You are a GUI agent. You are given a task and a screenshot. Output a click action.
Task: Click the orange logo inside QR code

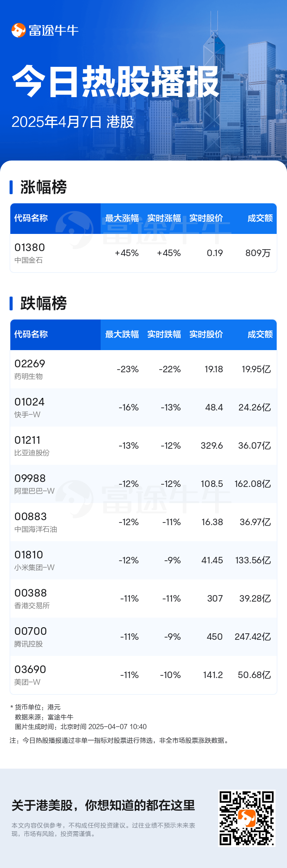point(247,818)
